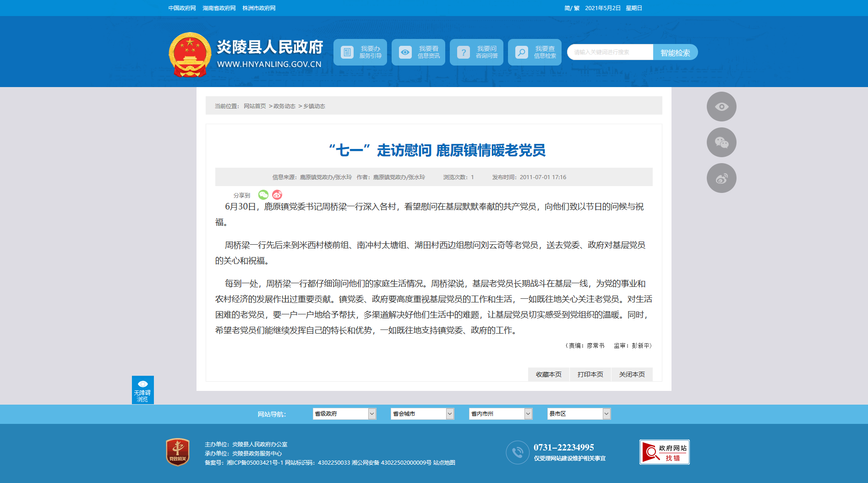Image resolution: width=868 pixels, height=483 pixels.
Task: Share article via green WeChat icon
Action: [263, 195]
